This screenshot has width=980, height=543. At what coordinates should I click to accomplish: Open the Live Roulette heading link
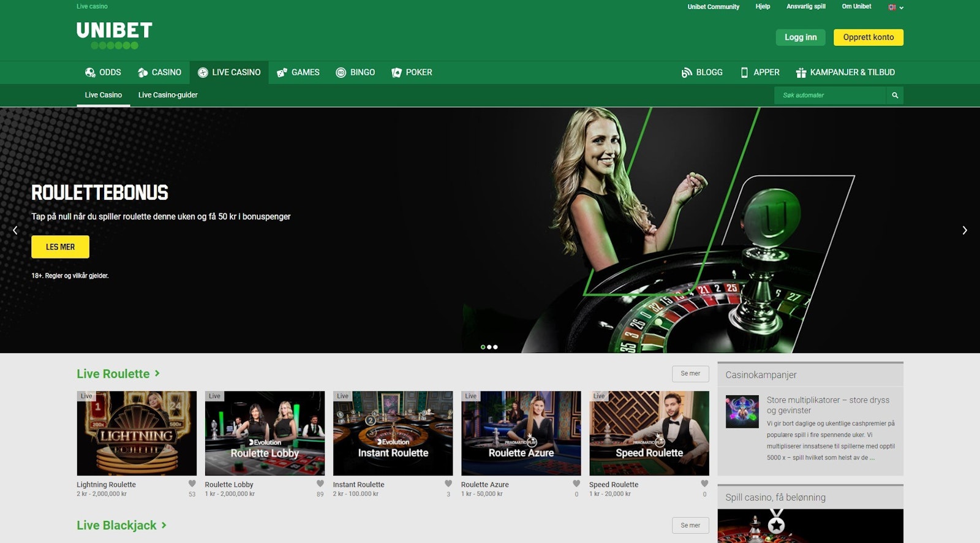tap(113, 374)
